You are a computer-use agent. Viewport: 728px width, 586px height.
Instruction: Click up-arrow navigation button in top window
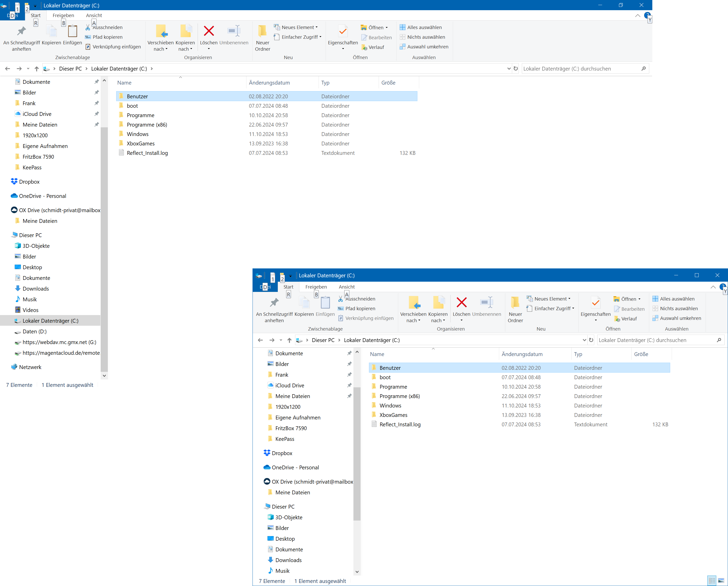click(36, 69)
